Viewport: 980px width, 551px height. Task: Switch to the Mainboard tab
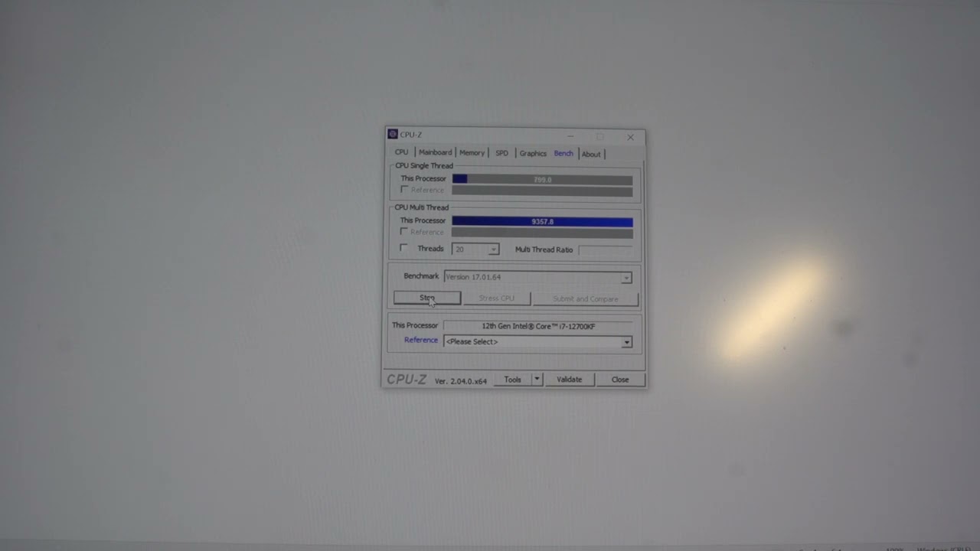click(x=435, y=152)
